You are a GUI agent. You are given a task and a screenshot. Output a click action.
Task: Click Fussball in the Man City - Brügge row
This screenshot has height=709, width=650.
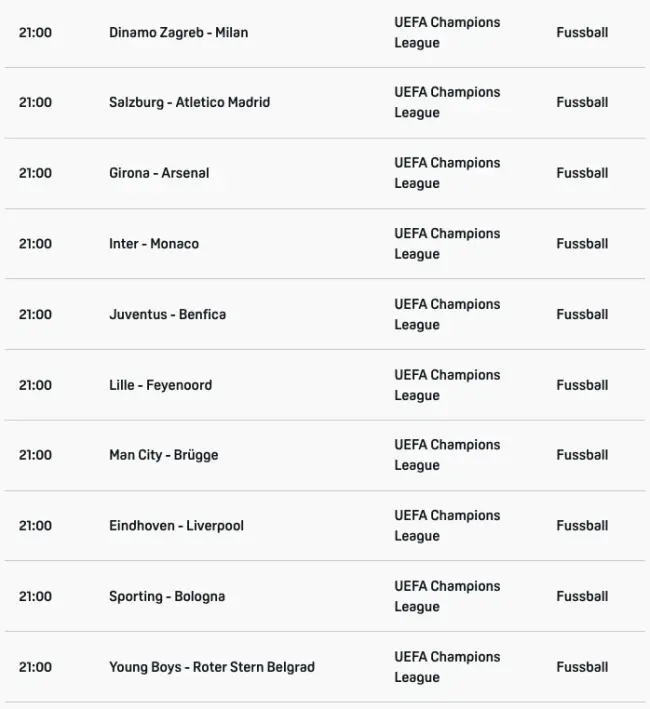pyautogui.click(x=582, y=455)
